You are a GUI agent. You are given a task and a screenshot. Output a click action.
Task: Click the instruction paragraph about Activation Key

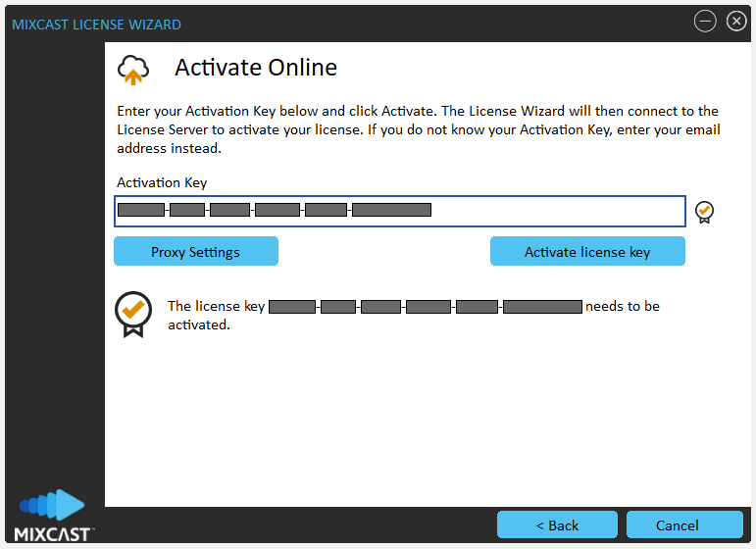tap(419, 129)
